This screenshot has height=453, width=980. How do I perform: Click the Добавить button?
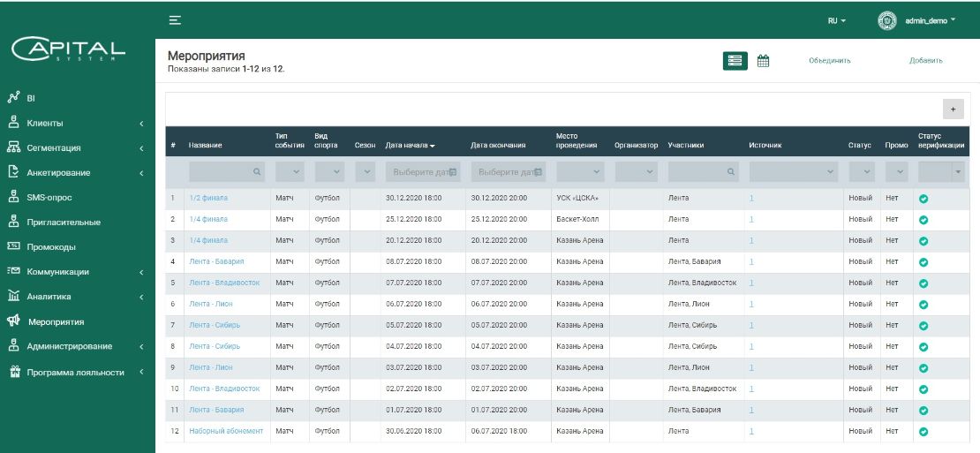point(926,61)
